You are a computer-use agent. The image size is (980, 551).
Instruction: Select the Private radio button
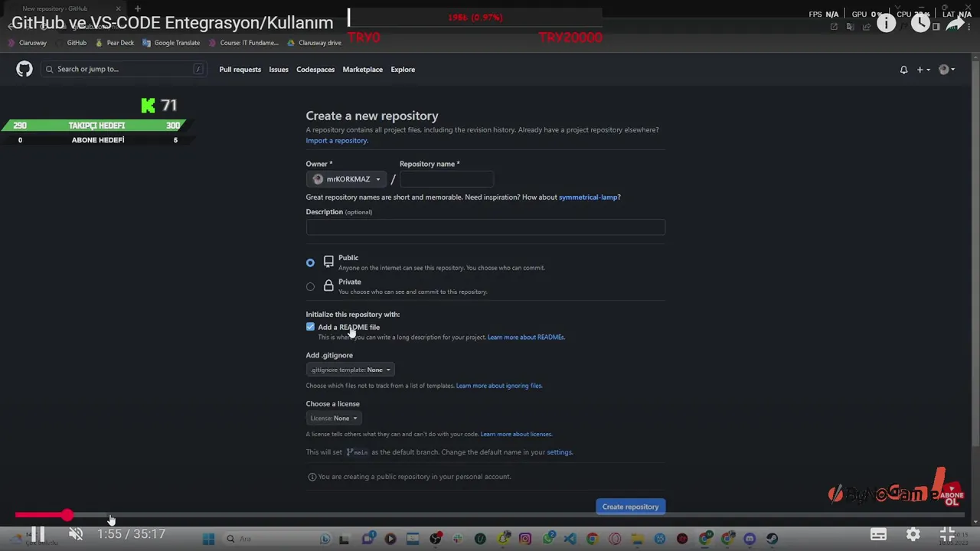[310, 286]
